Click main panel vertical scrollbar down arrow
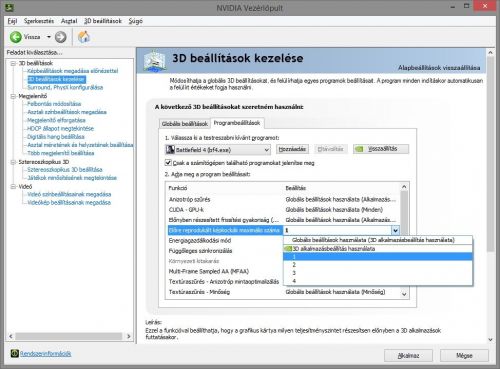The image size is (500, 369). point(490,340)
